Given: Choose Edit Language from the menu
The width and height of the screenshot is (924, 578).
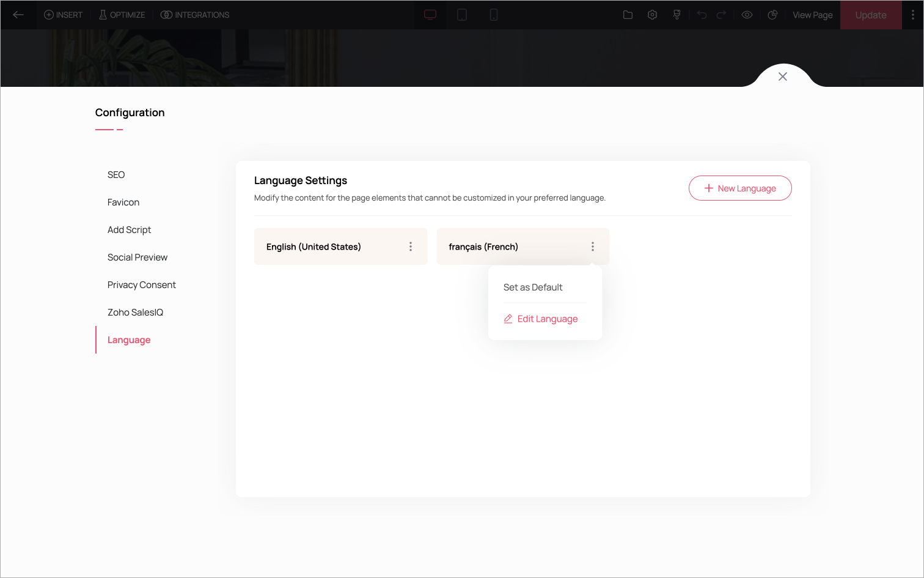Looking at the screenshot, I should (541, 319).
